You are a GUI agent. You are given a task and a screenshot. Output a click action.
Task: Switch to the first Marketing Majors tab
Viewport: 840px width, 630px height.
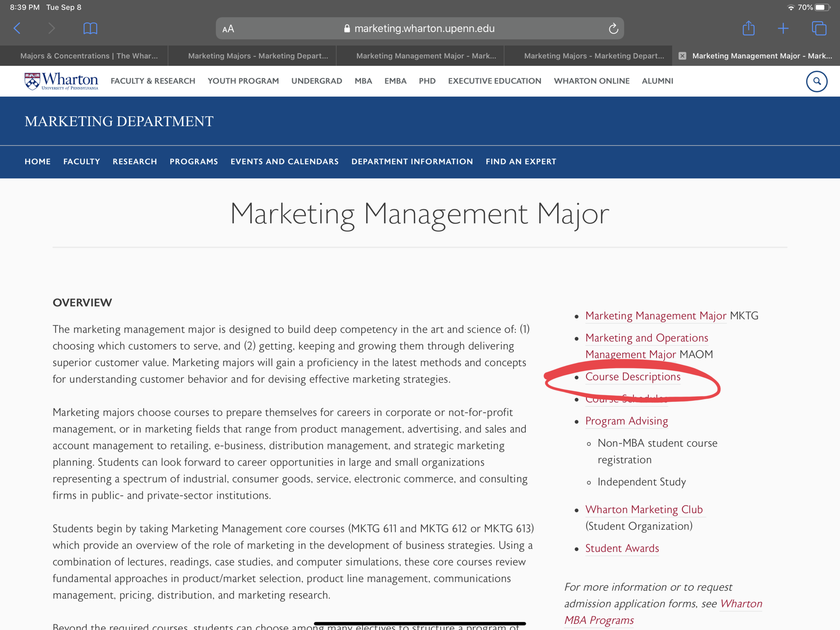252,56
